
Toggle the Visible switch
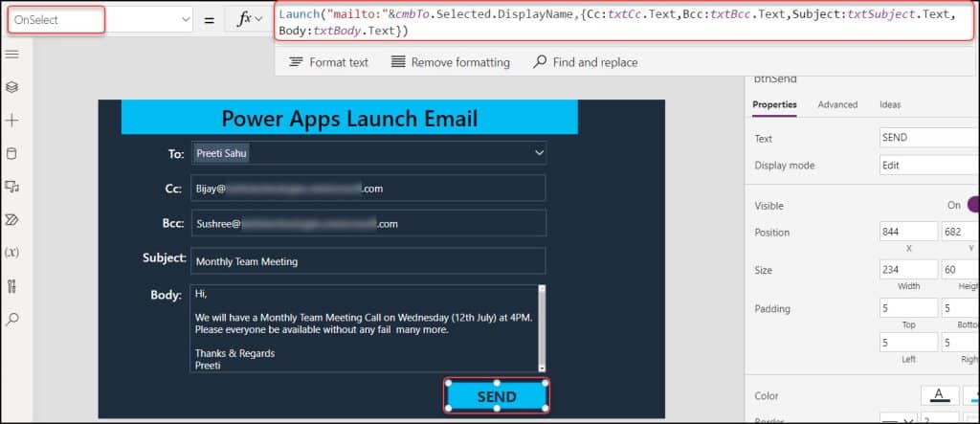972,205
